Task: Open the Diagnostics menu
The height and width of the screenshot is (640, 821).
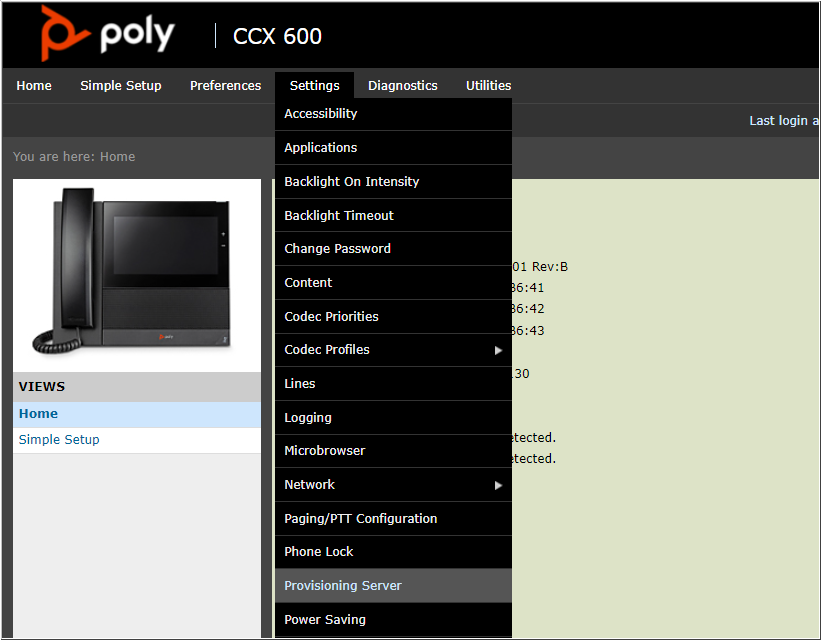Action: coord(402,86)
